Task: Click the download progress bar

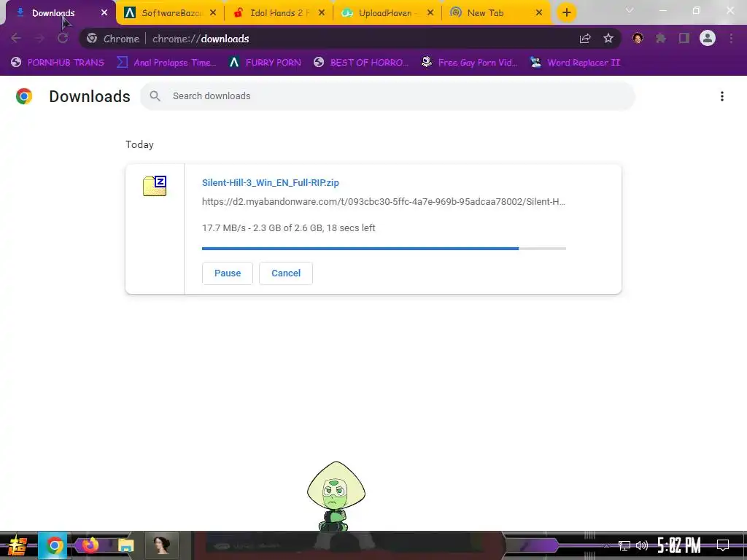Action: tap(384, 249)
